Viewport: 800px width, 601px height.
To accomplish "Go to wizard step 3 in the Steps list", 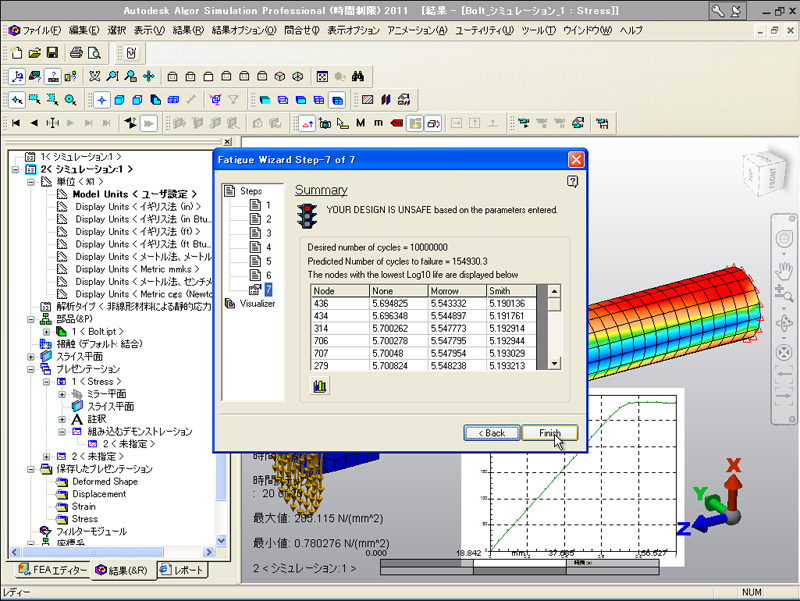I will 267,233.
